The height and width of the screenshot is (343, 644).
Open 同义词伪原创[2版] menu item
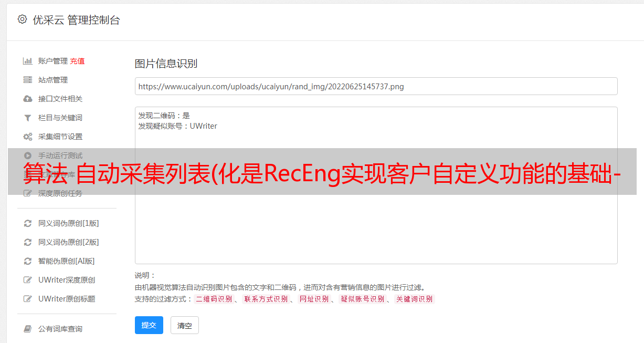[68, 242]
